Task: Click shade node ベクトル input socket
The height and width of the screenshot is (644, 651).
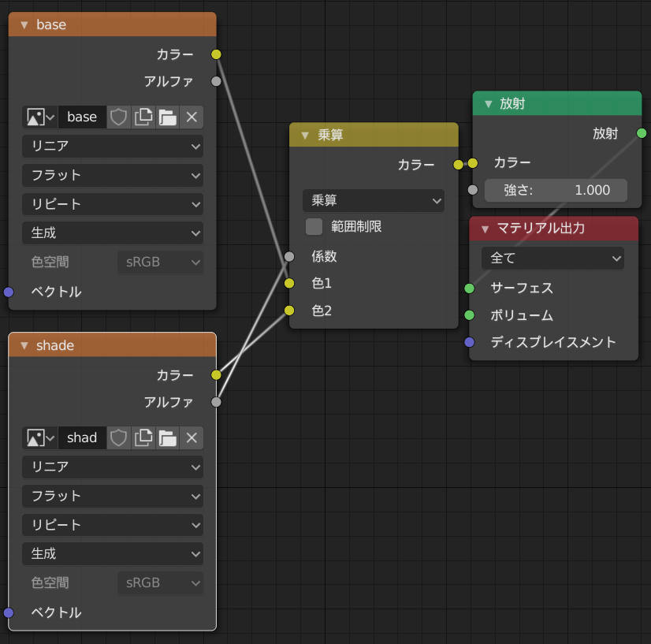Action: click(9, 612)
